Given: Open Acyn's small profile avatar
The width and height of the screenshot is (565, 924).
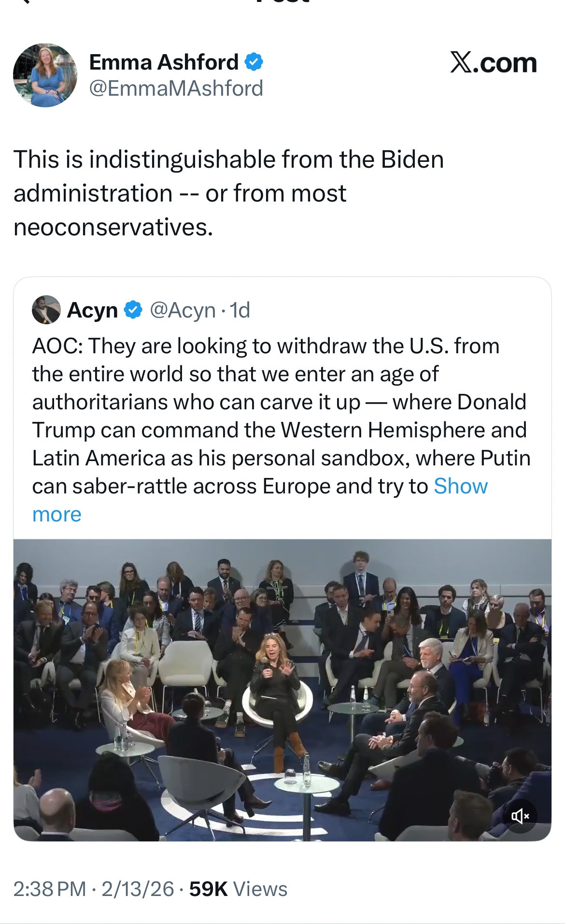Looking at the screenshot, I should tap(46, 310).
